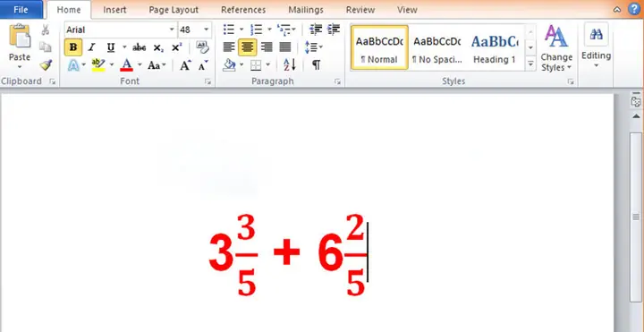
Task: Activate the Format Painter brush
Action: (46, 65)
